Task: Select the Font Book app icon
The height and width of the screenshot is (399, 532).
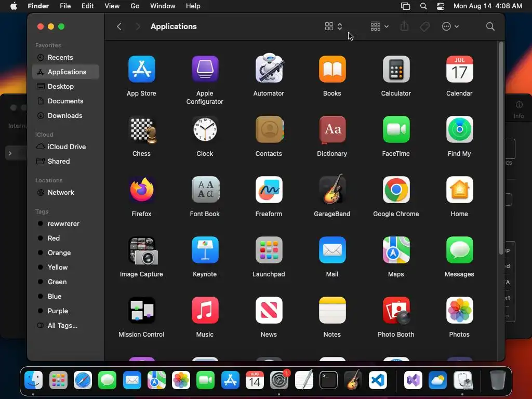Action: (205, 189)
